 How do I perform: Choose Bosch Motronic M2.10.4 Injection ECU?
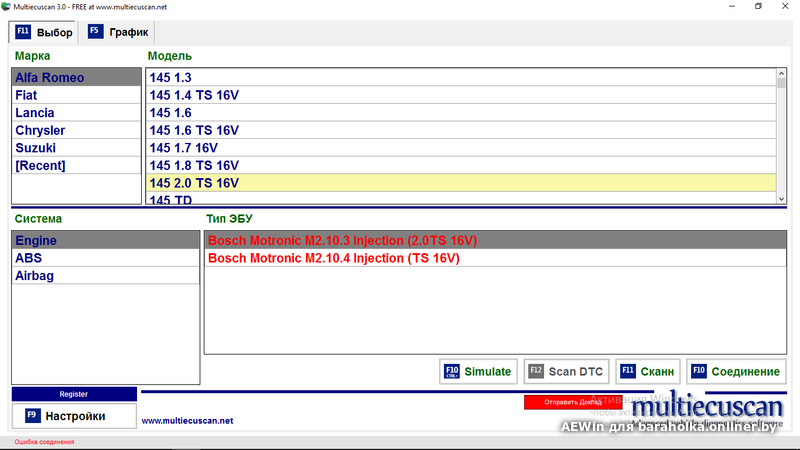(x=495, y=258)
